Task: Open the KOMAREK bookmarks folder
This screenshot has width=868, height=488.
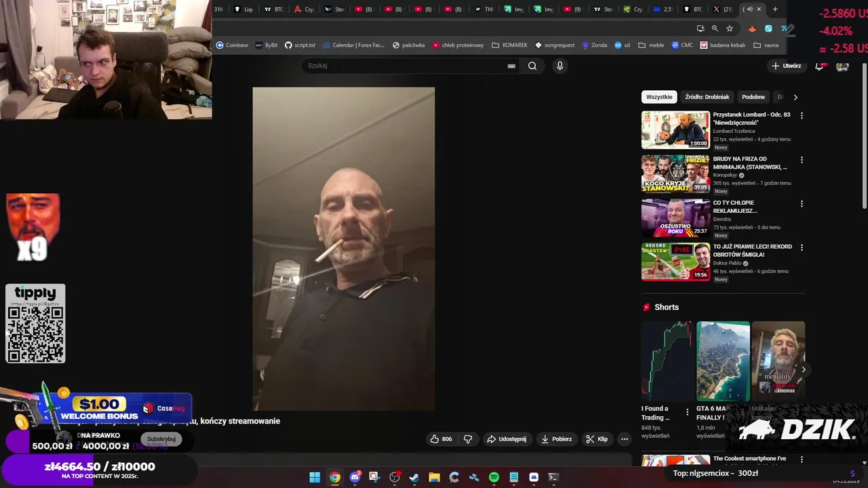Action: (x=509, y=45)
